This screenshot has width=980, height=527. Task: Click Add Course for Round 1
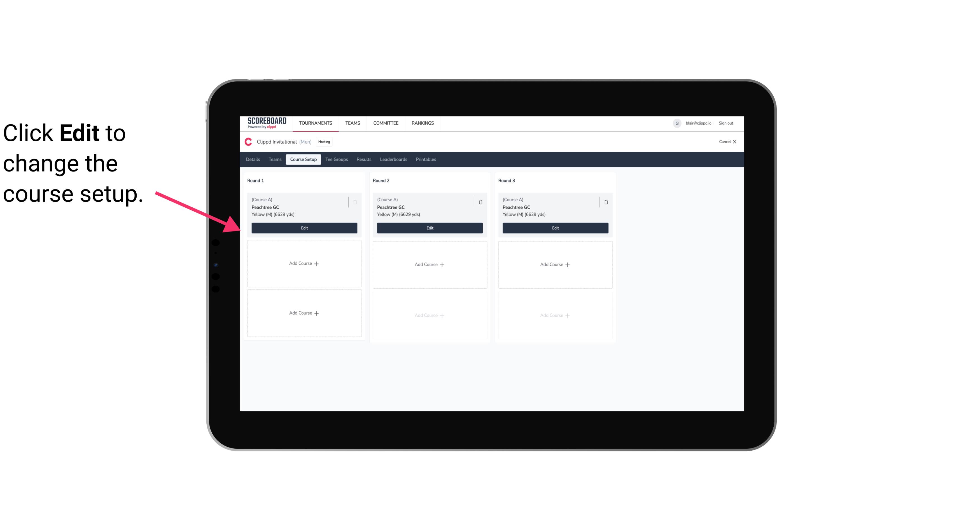(304, 264)
